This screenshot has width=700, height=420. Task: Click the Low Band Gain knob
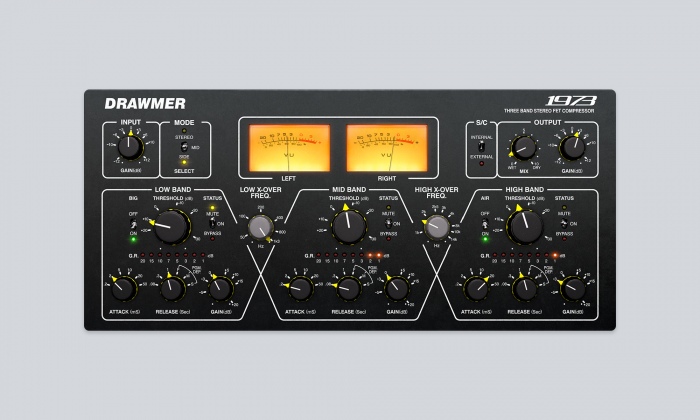coord(221,289)
